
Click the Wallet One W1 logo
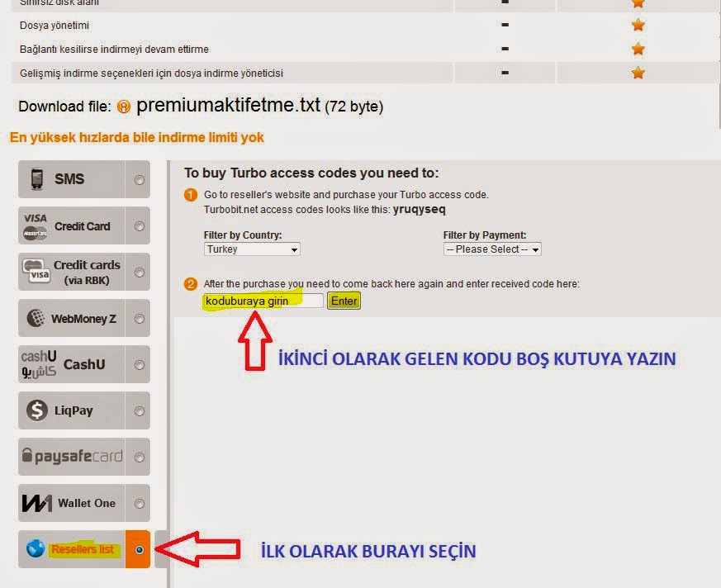coord(36,503)
